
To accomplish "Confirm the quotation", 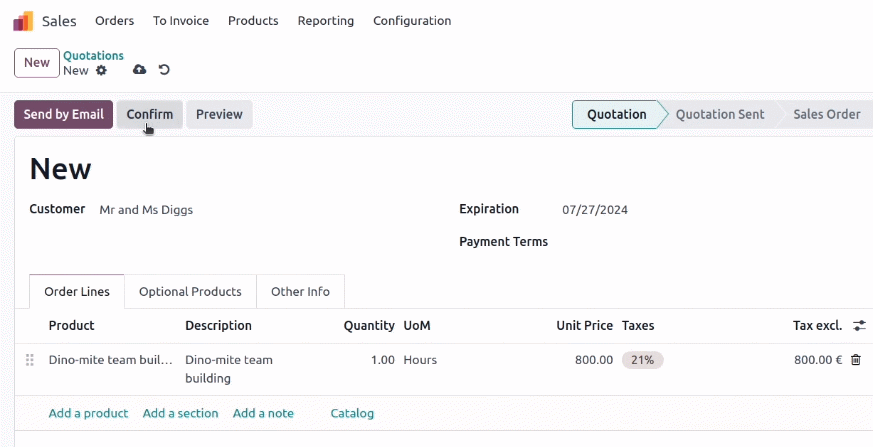I will (x=150, y=115).
